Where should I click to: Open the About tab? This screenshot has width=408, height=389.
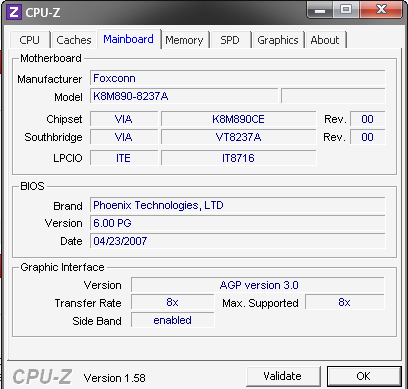(325, 40)
